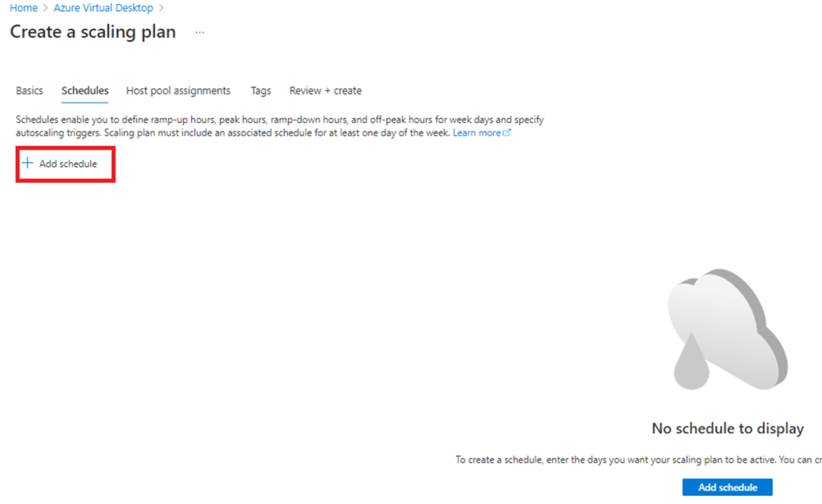Click the No schedule to display heading
The width and height of the screenshot is (822, 504).
click(727, 429)
